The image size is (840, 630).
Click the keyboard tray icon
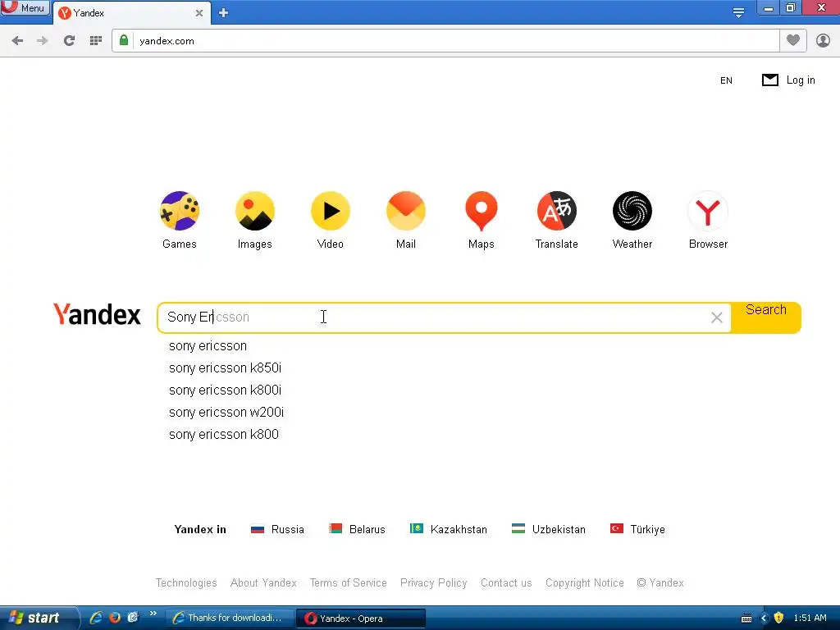coord(746,619)
